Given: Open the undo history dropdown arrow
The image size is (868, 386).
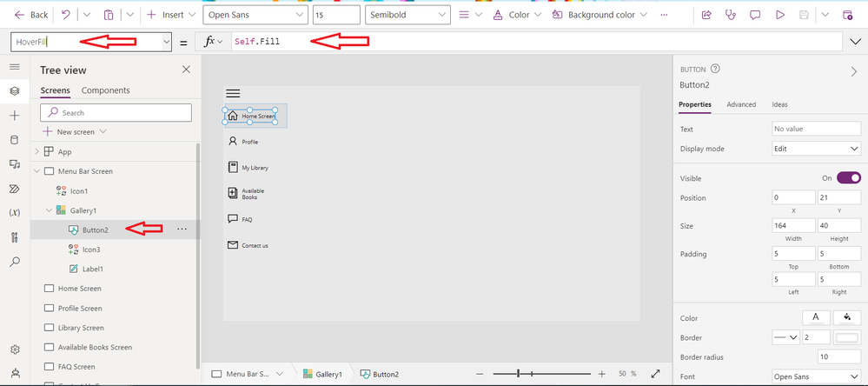Looking at the screenshot, I should coord(87,15).
